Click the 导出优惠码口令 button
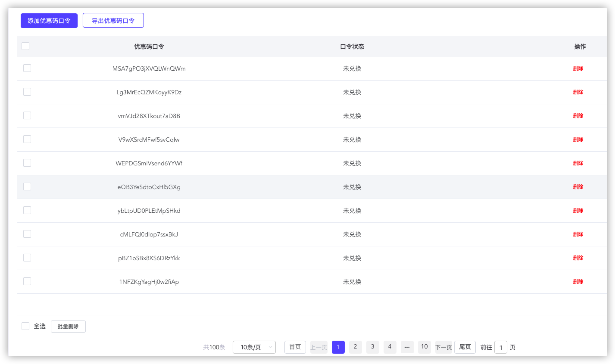Viewport: 615px width, 364px height. tap(113, 20)
